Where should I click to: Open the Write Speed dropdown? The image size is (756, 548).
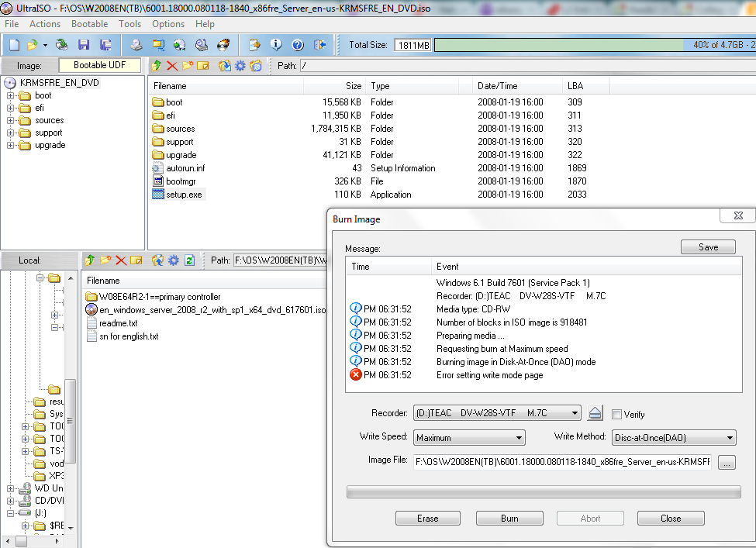(x=519, y=438)
